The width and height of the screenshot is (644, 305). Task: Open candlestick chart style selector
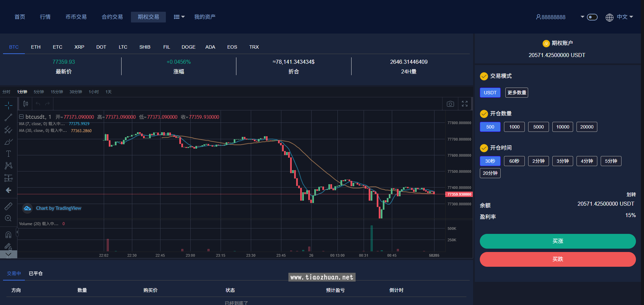(26, 104)
